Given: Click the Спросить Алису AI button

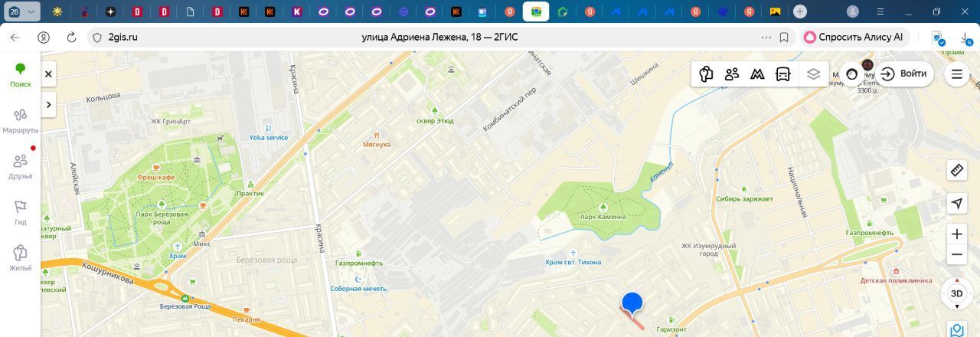Looking at the screenshot, I should [x=854, y=37].
